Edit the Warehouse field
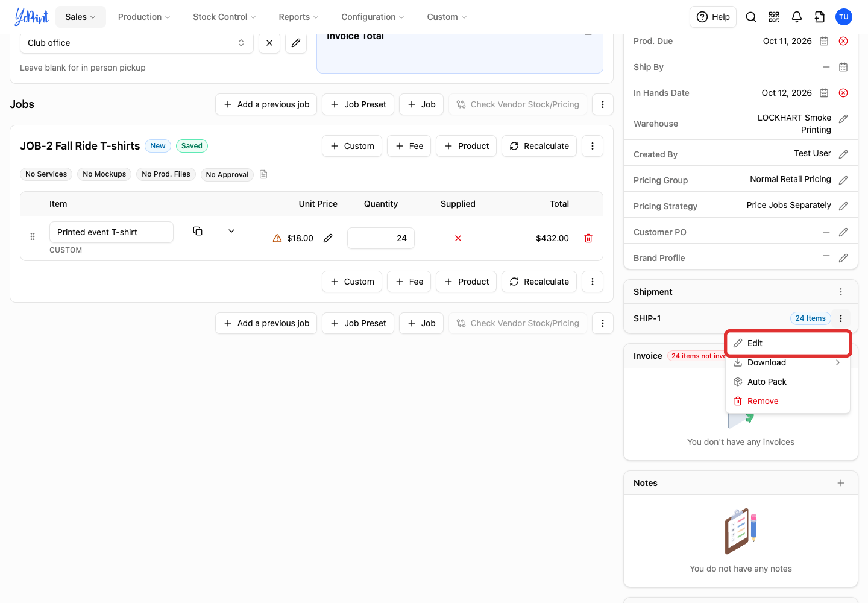 [x=843, y=119]
